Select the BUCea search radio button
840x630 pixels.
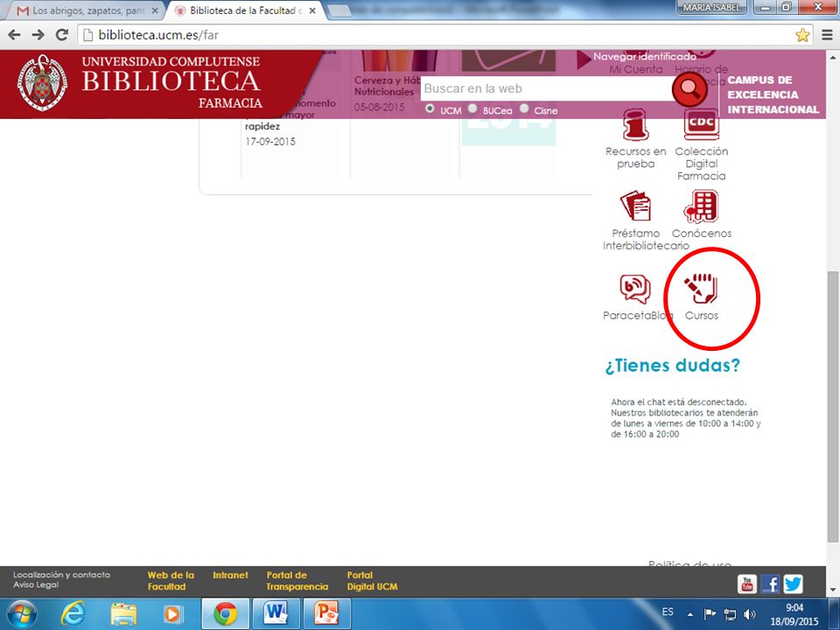472,108
